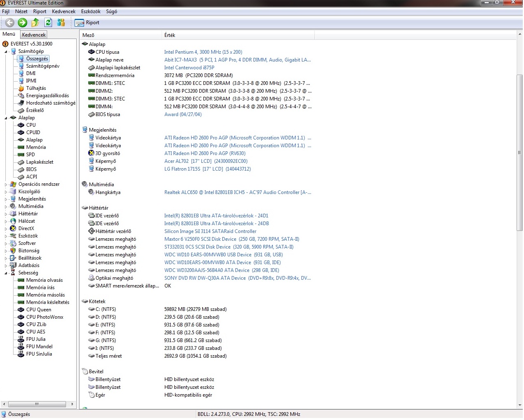The image size is (524, 420).
Task: Select the CPU PhotoWorxx tree item
Action: [45, 317]
